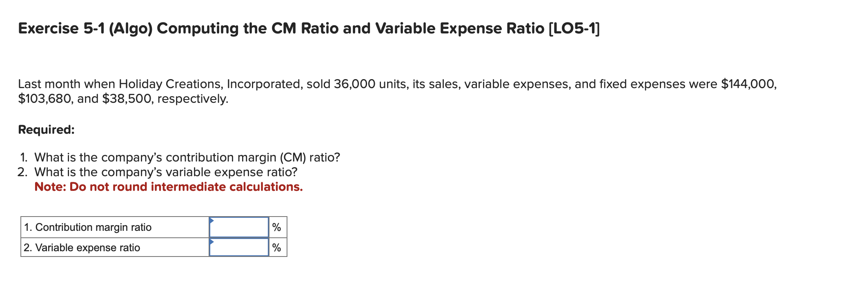
Task: Select the contribution margin ratio answer cell
Action: (x=238, y=228)
